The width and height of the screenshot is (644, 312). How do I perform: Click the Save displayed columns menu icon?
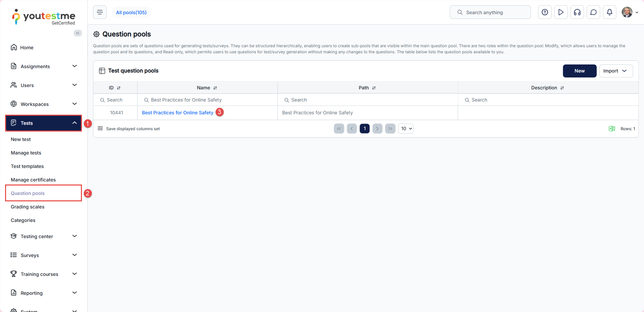(100, 129)
